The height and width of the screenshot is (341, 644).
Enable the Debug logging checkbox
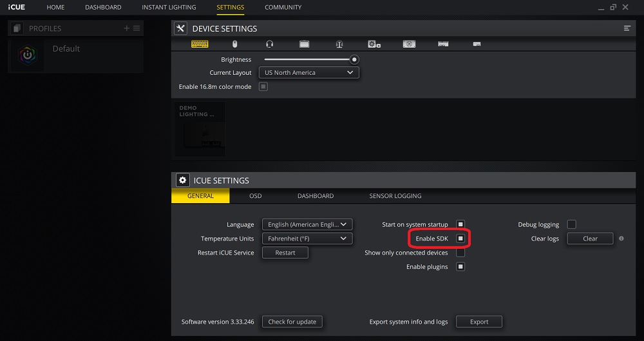[x=571, y=224]
